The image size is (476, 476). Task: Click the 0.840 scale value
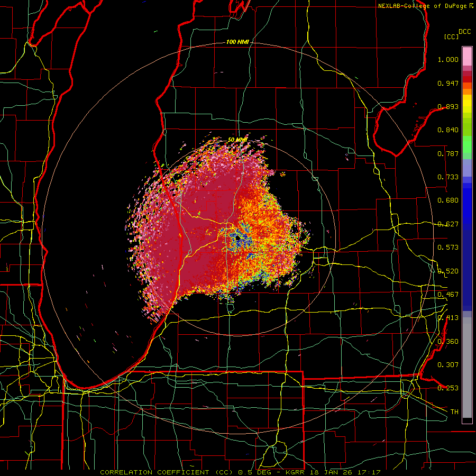(x=448, y=130)
